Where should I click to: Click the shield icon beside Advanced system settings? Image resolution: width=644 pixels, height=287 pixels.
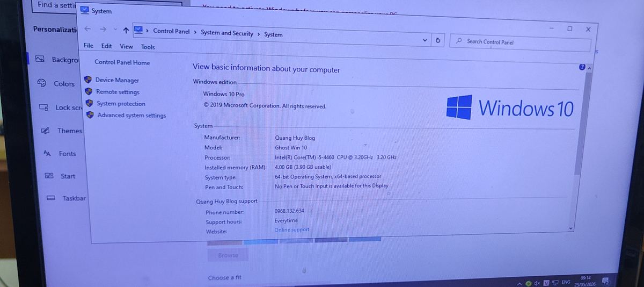90,115
